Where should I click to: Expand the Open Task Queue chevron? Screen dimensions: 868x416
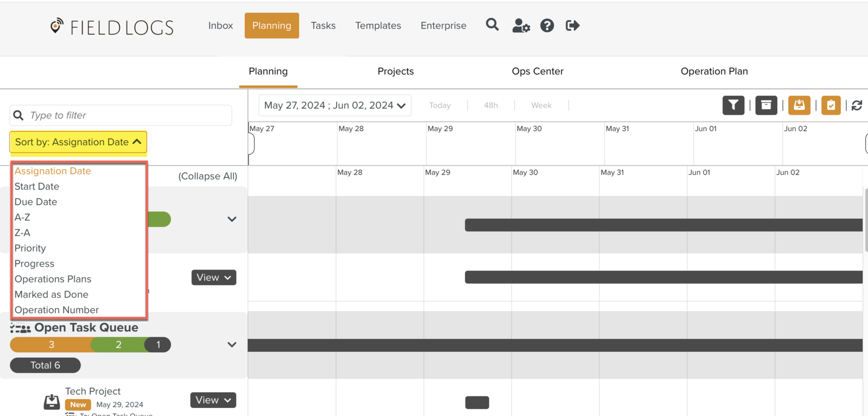pos(232,345)
